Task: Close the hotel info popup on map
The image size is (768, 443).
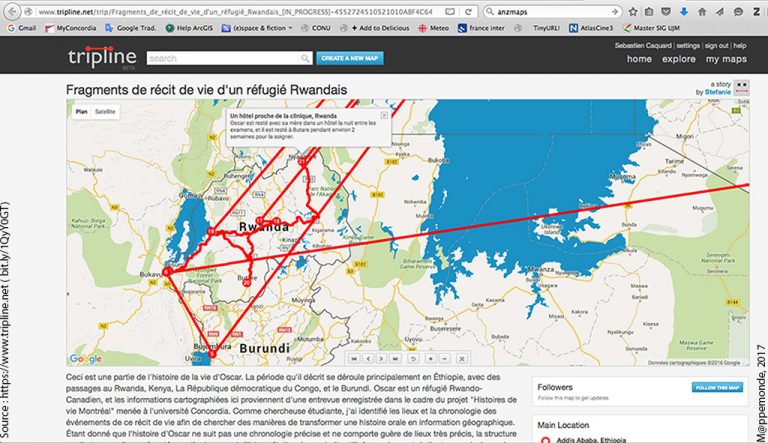Action: point(384,116)
